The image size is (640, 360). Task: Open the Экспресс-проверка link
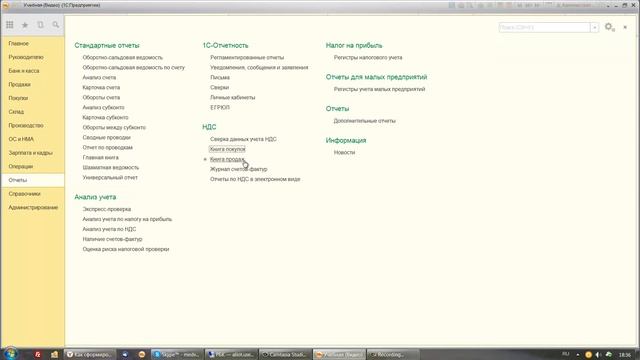(107, 209)
